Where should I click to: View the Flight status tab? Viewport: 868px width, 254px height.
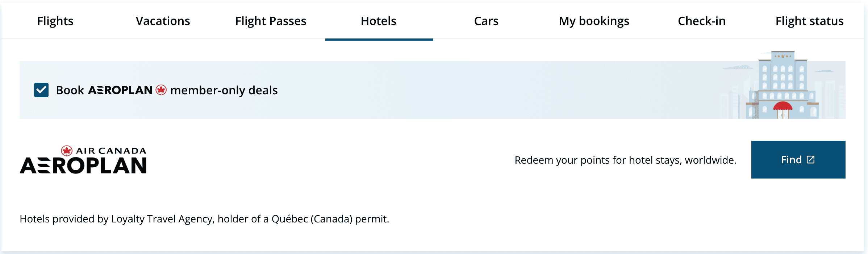809,21
